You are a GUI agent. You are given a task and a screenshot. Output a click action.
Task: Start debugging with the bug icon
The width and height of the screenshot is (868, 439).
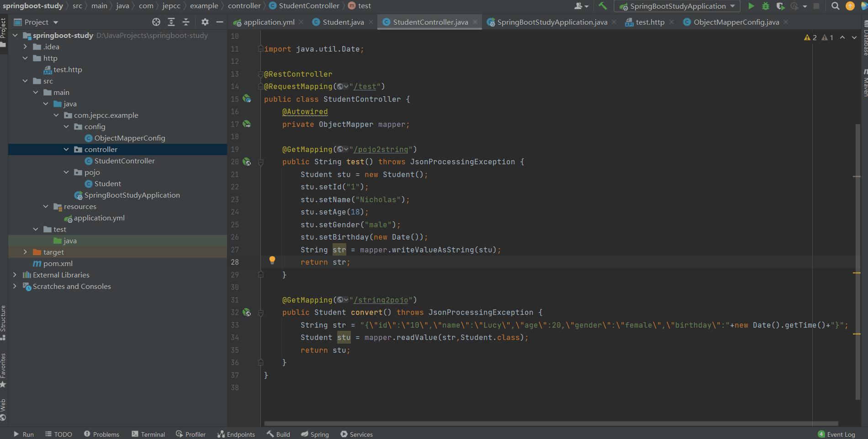[x=766, y=6]
